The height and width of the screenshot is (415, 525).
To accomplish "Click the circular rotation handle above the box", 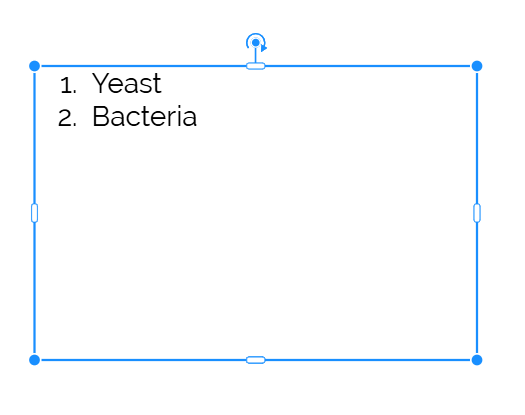I will click(x=256, y=43).
